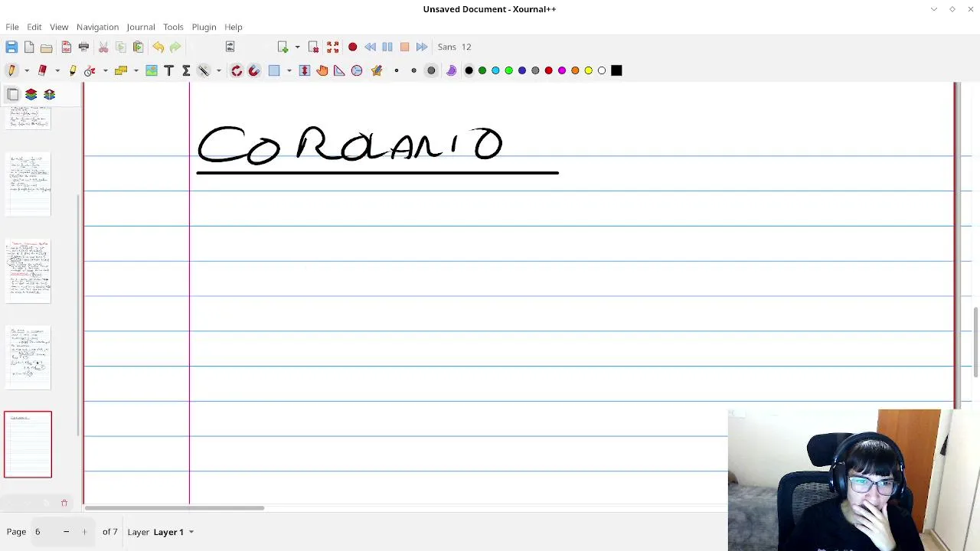Open Pen tool options dropdown
980x551 pixels.
point(27,70)
